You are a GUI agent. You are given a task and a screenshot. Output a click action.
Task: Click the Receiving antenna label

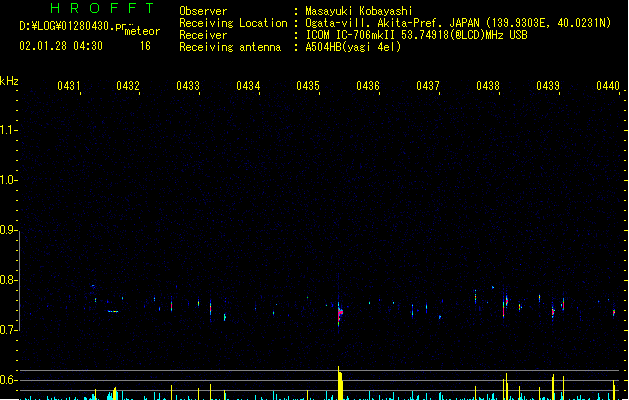[230, 47]
